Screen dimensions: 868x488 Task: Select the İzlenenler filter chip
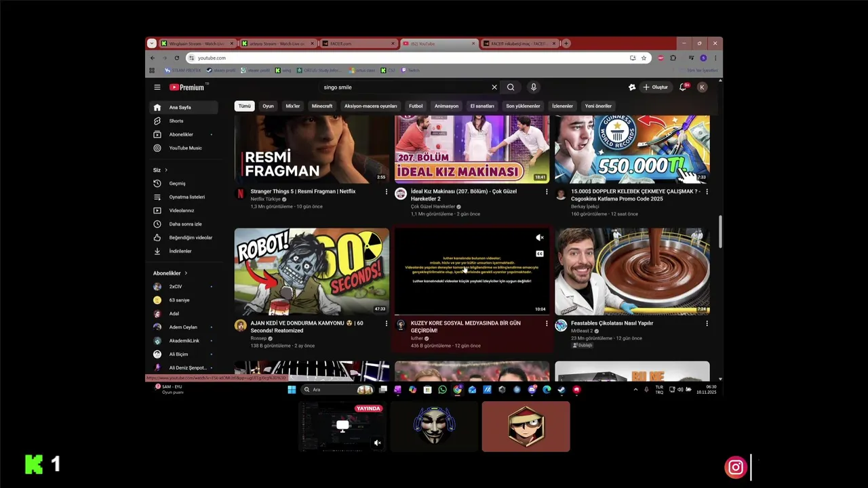click(562, 106)
